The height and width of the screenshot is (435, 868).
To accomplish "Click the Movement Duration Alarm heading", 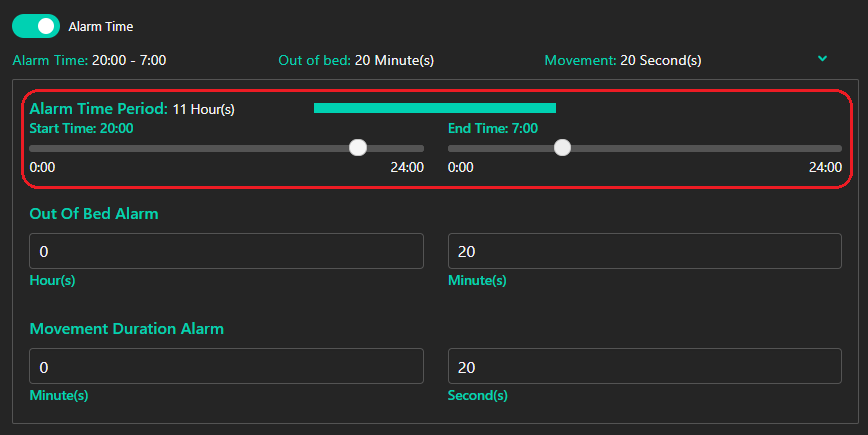I will pyautogui.click(x=127, y=329).
